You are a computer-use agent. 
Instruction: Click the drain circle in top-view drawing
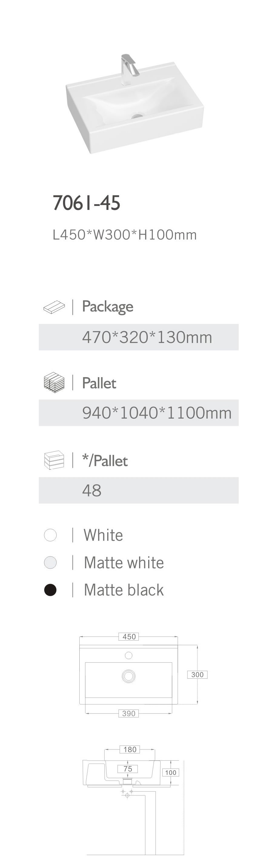(x=129, y=676)
